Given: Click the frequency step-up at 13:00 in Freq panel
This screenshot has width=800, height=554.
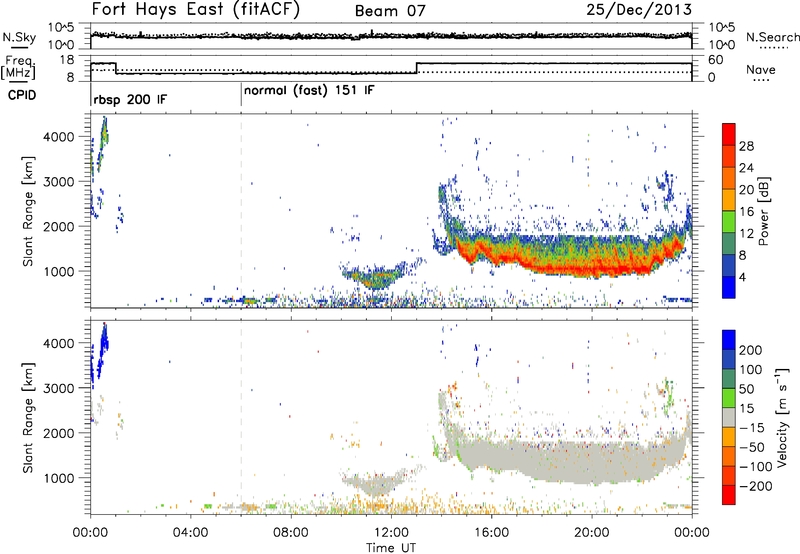Looking at the screenshot, I should (417, 68).
